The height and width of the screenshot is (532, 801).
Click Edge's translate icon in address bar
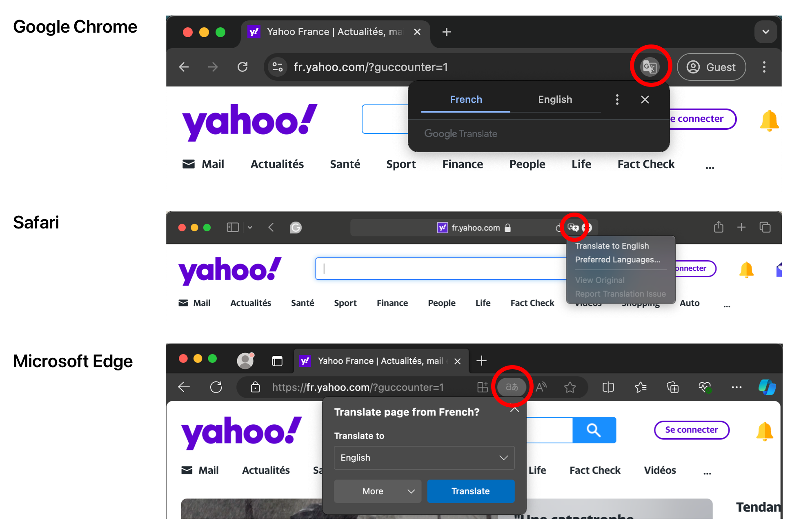512,387
